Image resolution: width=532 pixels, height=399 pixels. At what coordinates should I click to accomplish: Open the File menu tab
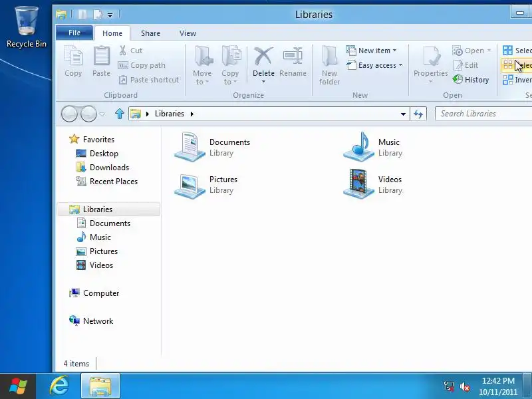click(x=74, y=33)
